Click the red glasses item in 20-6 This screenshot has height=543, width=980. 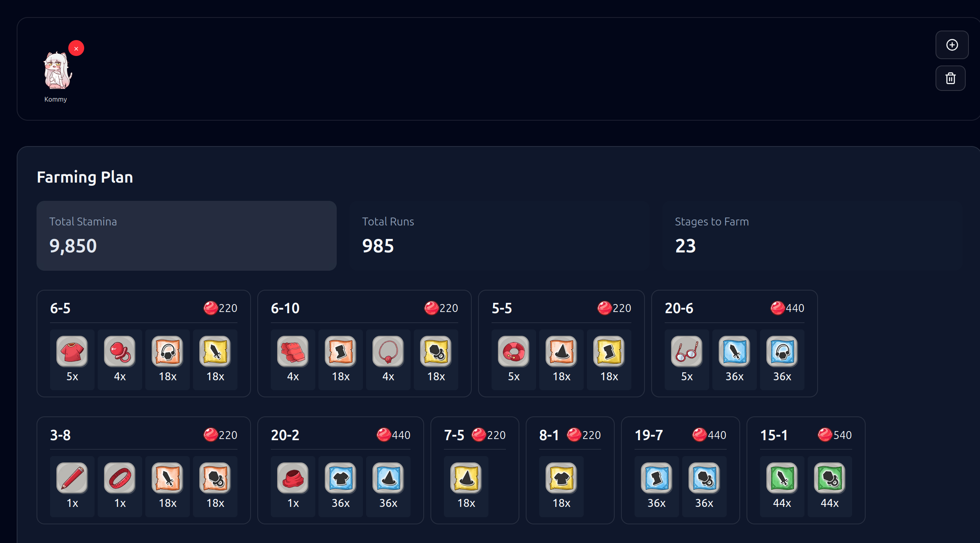[687, 351]
